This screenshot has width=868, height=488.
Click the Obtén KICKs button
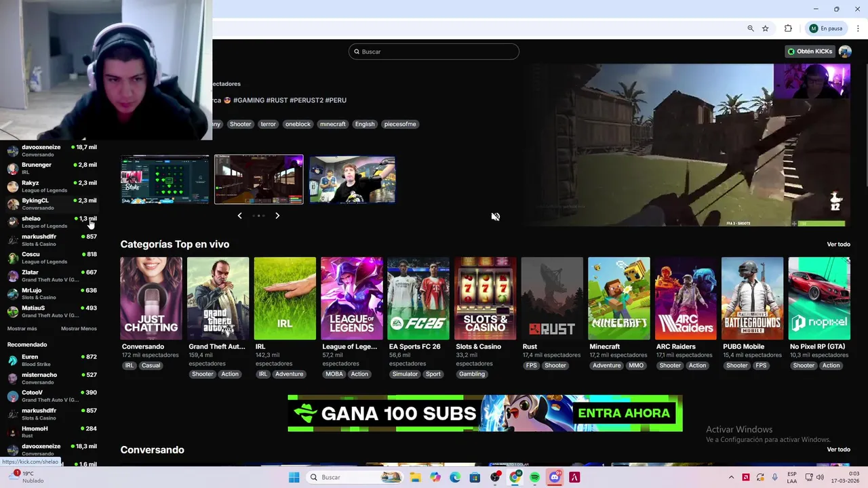810,52
